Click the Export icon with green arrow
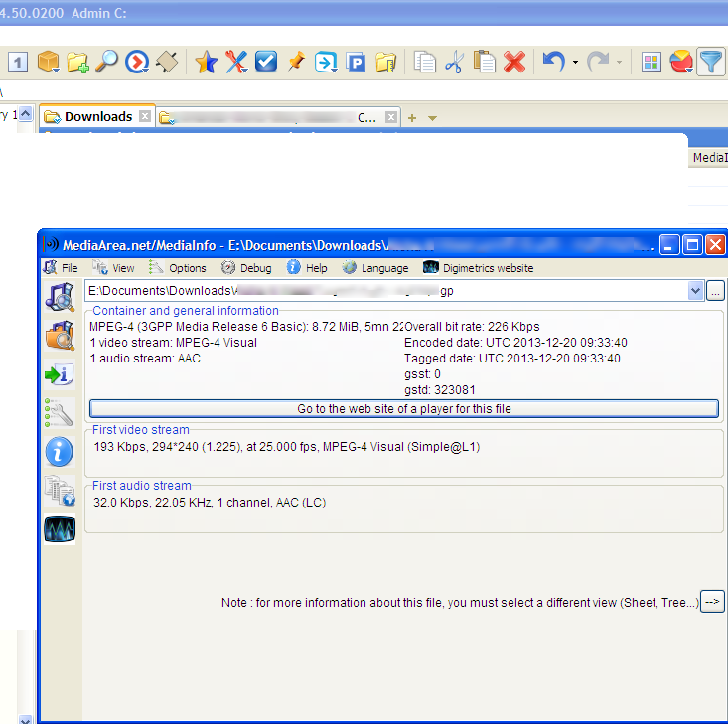 click(x=60, y=374)
